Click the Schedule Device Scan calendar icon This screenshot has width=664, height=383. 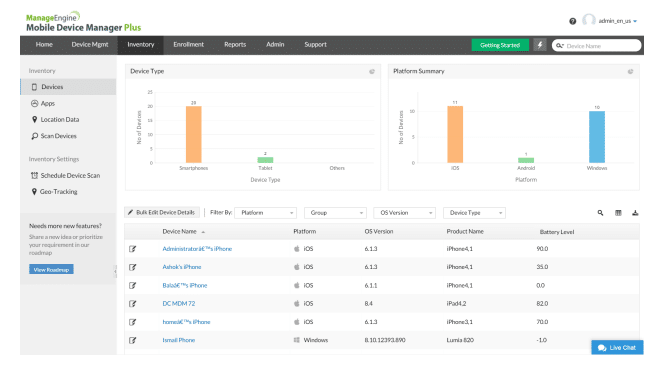tap(34, 175)
